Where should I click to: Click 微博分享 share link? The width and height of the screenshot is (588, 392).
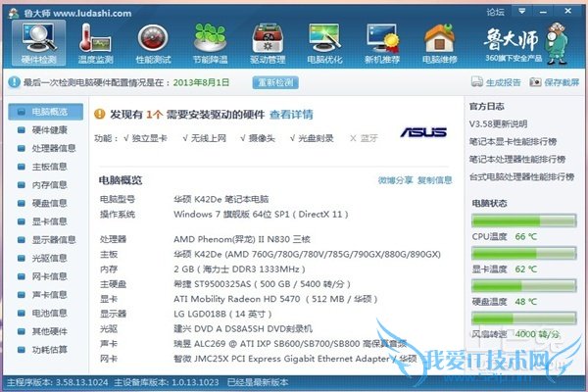pyautogui.click(x=395, y=180)
